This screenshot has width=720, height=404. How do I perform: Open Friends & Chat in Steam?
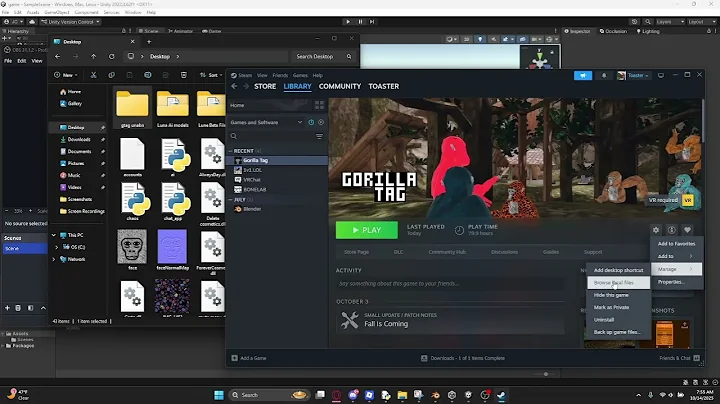(x=679, y=358)
